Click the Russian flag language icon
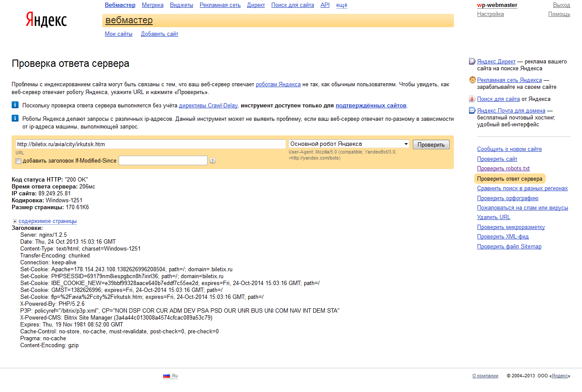The height and width of the screenshot is (392, 582). [167, 376]
